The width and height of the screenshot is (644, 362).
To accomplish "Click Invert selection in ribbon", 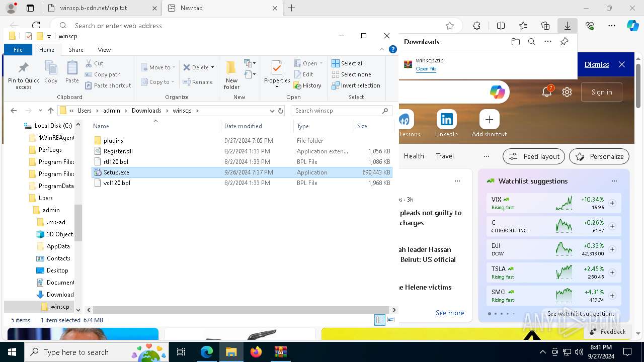I will click(x=356, y=85).
